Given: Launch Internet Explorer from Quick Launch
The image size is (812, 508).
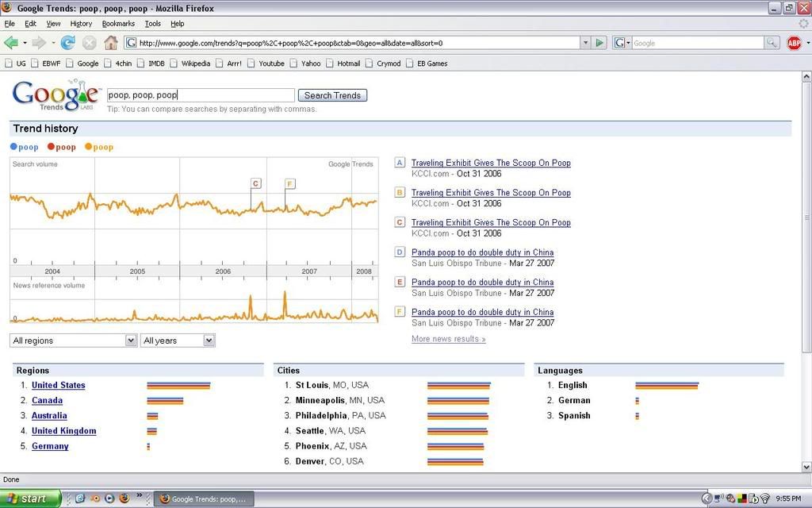Looking at the screenshot, I should tap(80, 498).
